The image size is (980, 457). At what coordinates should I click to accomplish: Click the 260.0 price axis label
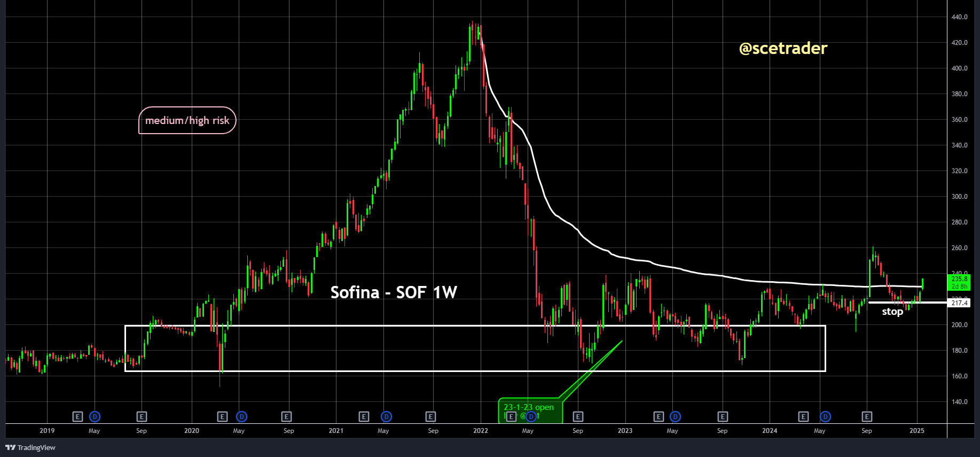tap(959, 248)
